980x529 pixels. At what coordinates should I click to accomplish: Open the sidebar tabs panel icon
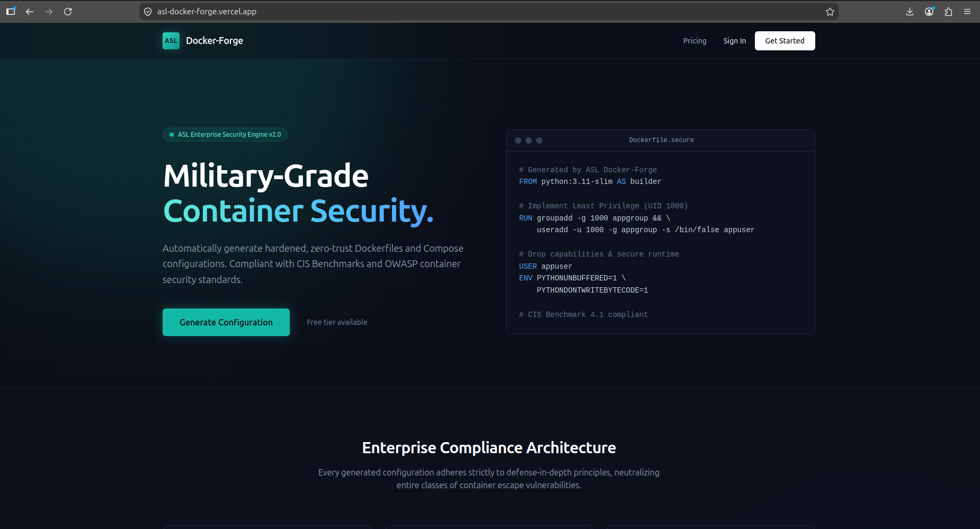click(x=11, y=11)
